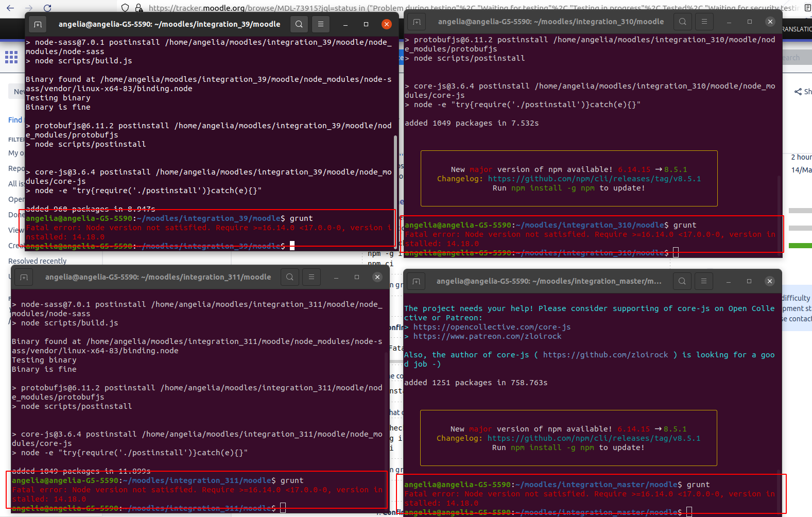Click the padlock site security icon
The width and height of the screenshot is (812, 517).
click(x=139, y=8)
